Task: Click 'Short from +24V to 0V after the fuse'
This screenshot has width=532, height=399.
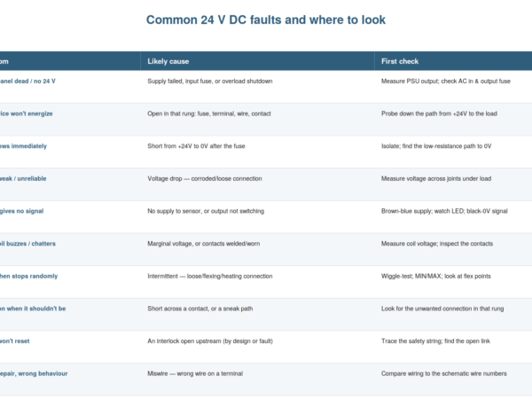Action: click(196, 146)
